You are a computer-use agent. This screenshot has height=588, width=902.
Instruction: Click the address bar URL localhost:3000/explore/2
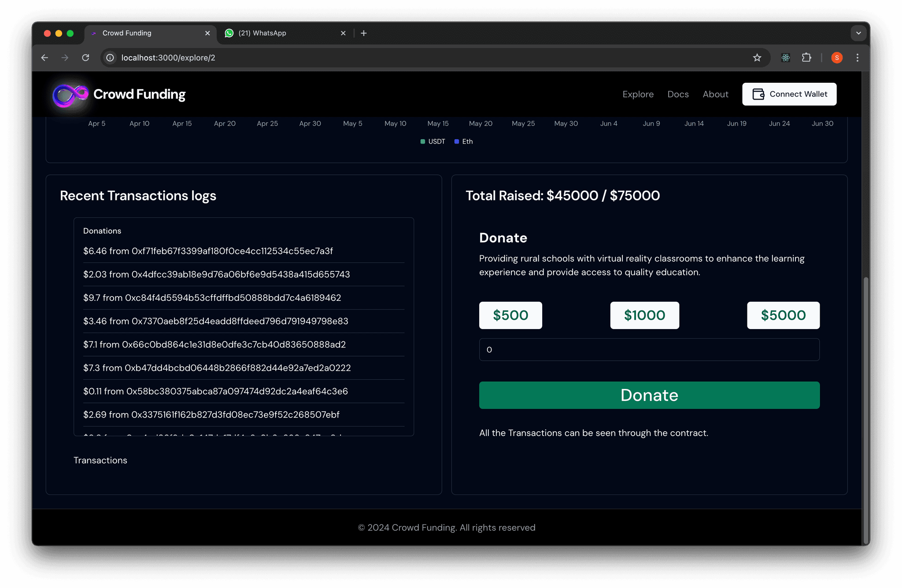[x=168, y=58]
